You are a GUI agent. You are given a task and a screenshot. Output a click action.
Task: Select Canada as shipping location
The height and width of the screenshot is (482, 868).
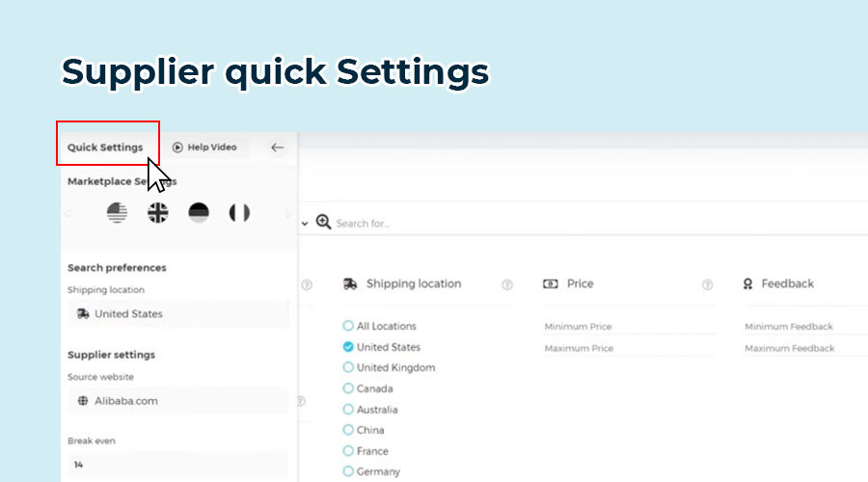coord(348,388)
